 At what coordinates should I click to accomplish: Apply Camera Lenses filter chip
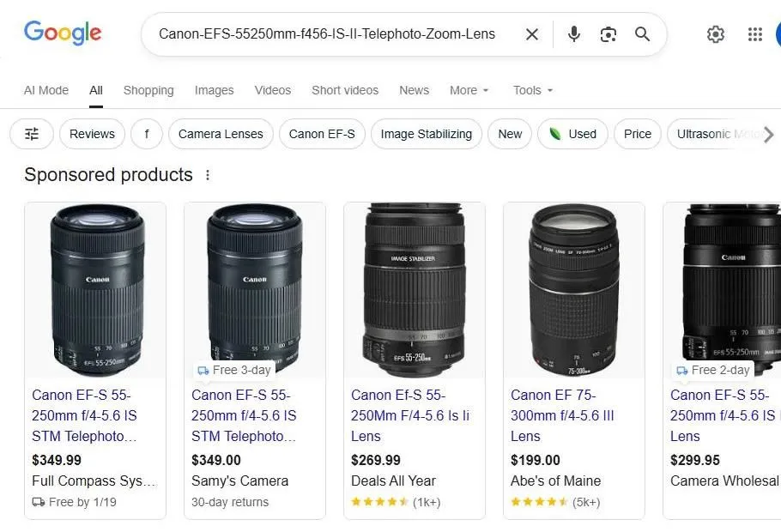click(221, 134)
